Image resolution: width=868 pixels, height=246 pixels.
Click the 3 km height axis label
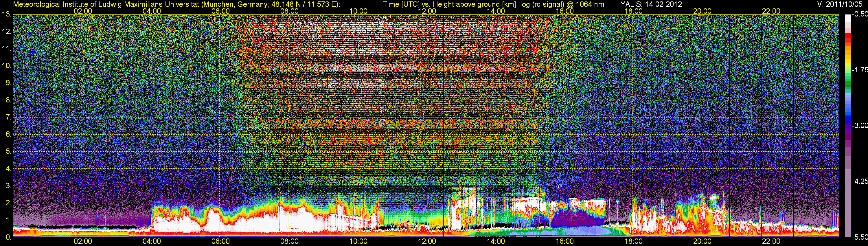8,186
